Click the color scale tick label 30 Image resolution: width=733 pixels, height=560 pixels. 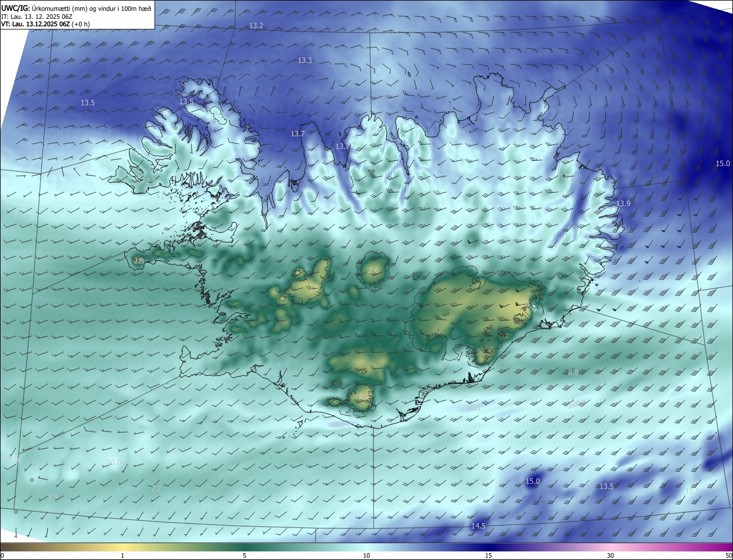tap(610, 555)
